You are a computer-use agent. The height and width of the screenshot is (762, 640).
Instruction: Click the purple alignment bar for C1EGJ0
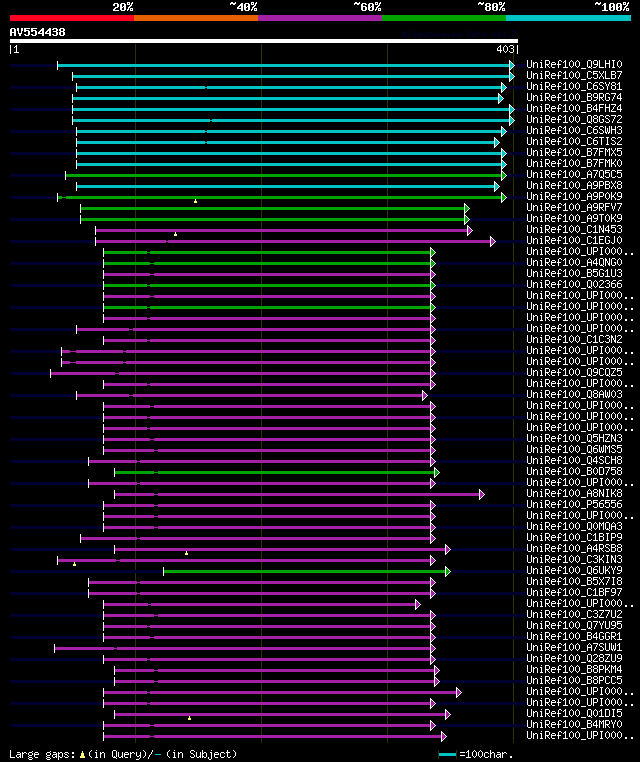pyautogui.click(x=295, y=241)
